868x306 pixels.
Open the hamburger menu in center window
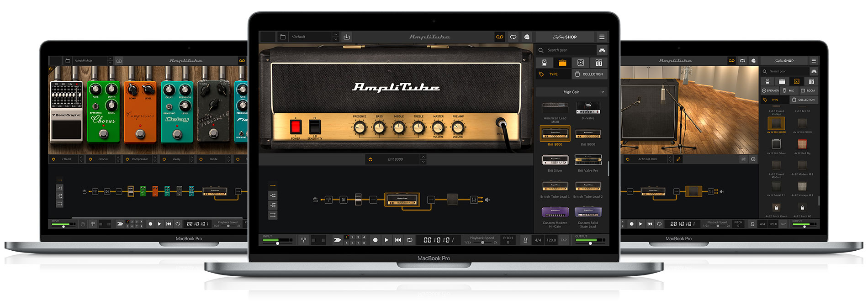(x=602, y=37)
